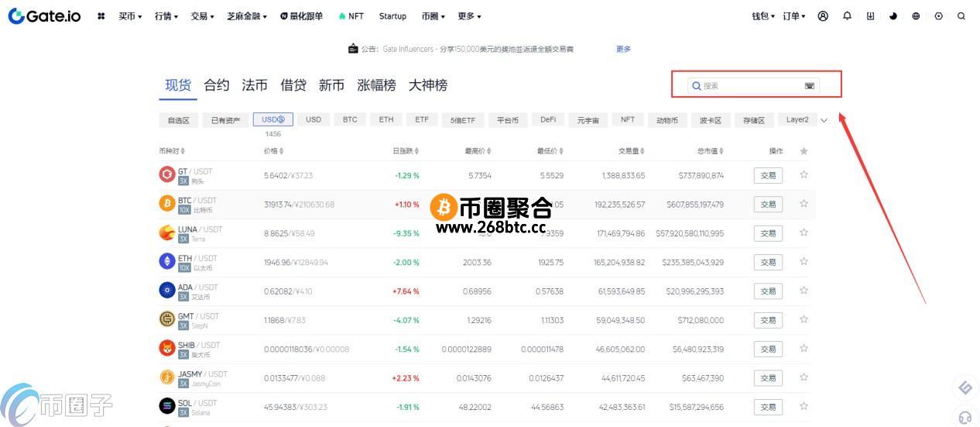Open the 行情 dropdown menu
This screenshot has width=980, height=427.
(x=166, y=15)
